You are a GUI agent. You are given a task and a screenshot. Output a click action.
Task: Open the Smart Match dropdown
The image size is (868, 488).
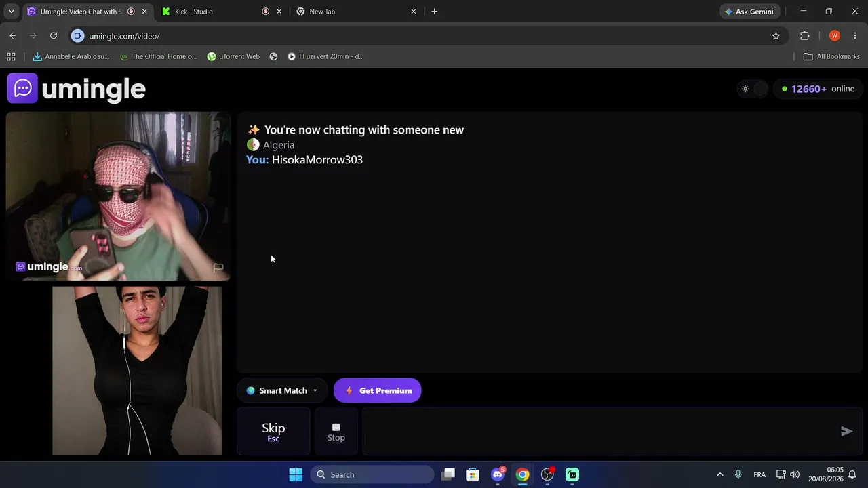(x=282, y=390)
